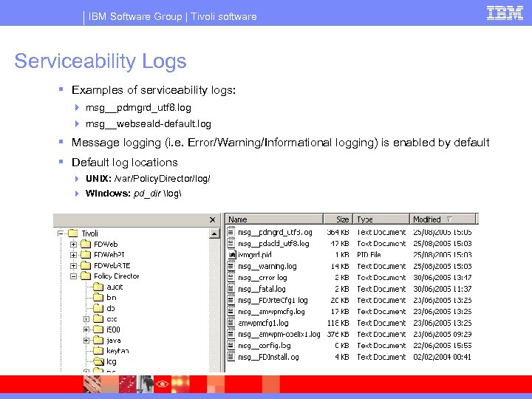Click the msg__config.log document icon
This screenshot has height=399, width=532.
231,345
